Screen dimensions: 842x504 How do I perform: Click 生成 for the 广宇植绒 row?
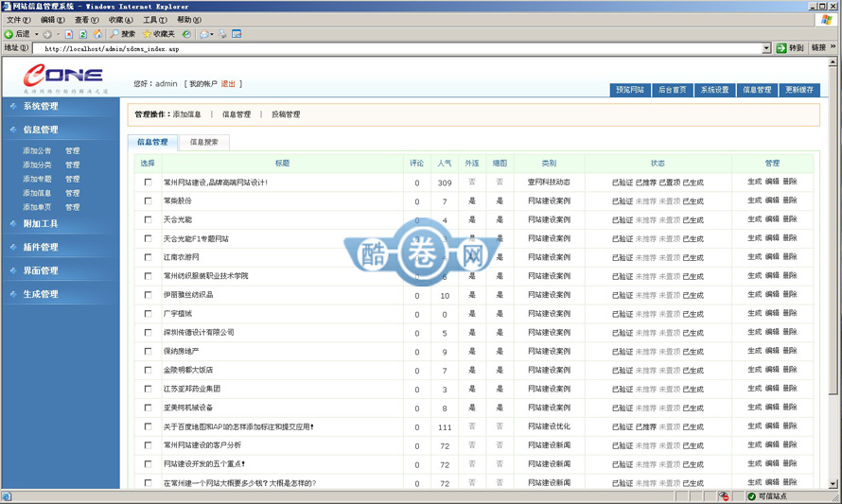pos(754,313)
